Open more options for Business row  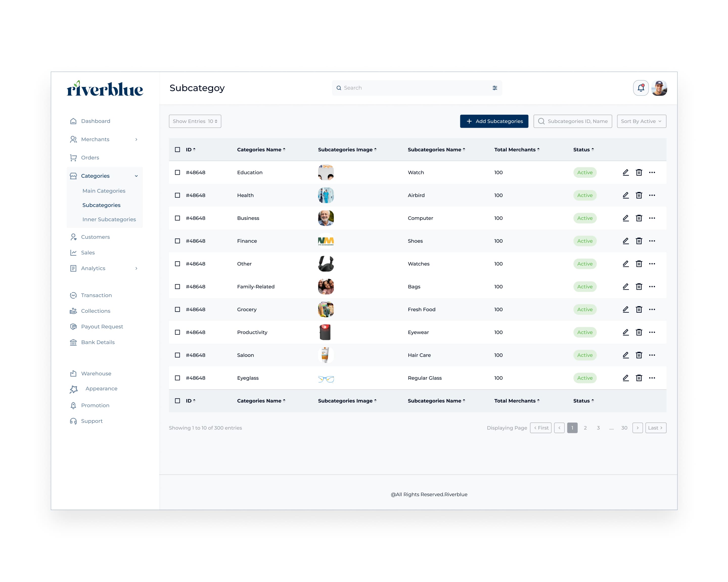tap(652, 218)
